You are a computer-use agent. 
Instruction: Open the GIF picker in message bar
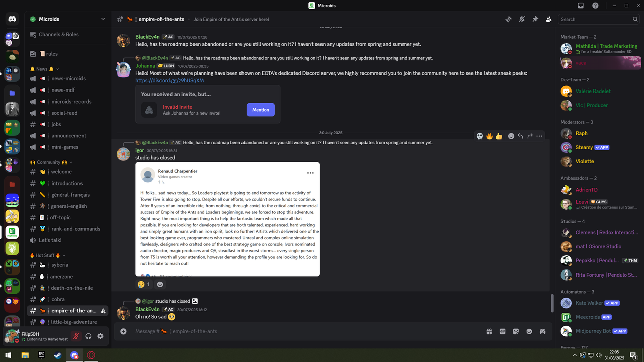pos(502,331)
